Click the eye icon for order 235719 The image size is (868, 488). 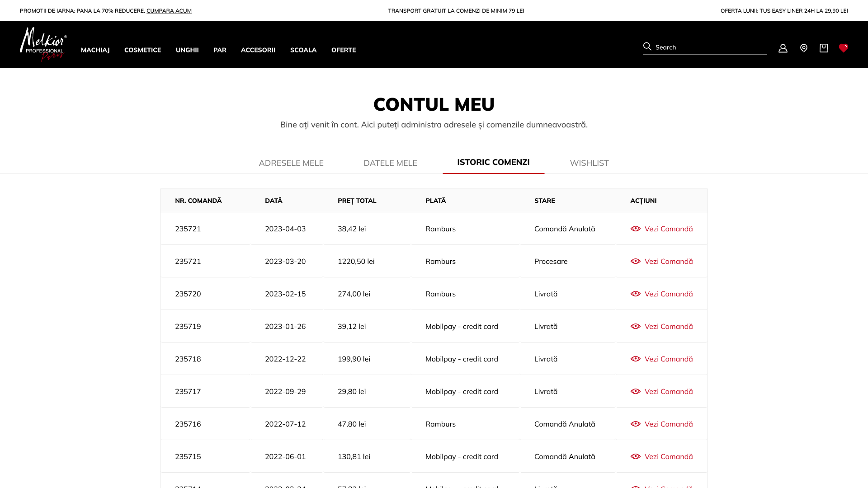pos(636,326)
